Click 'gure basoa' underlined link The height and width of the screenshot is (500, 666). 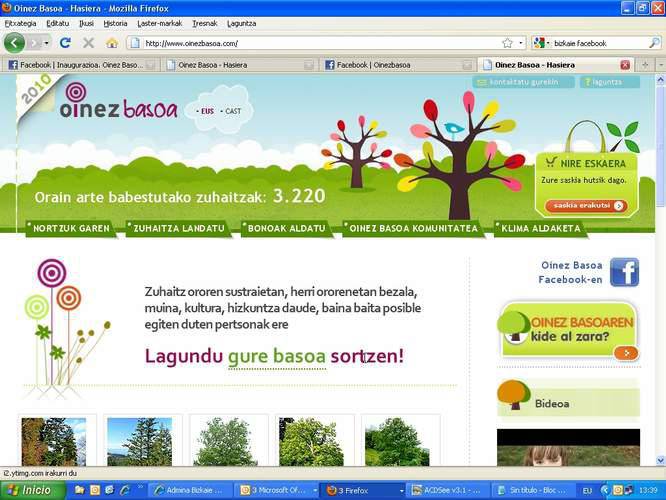coord(277,356)
